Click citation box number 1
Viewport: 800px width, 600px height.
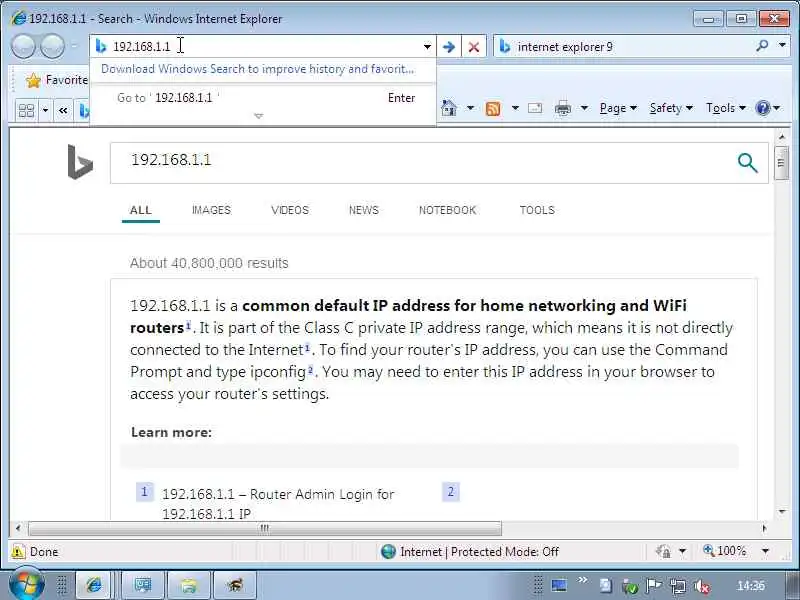(x=144, y=492)
